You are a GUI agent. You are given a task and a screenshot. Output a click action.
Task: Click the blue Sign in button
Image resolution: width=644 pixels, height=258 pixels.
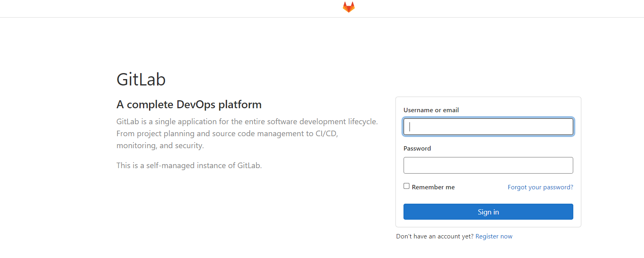point(488,212)
